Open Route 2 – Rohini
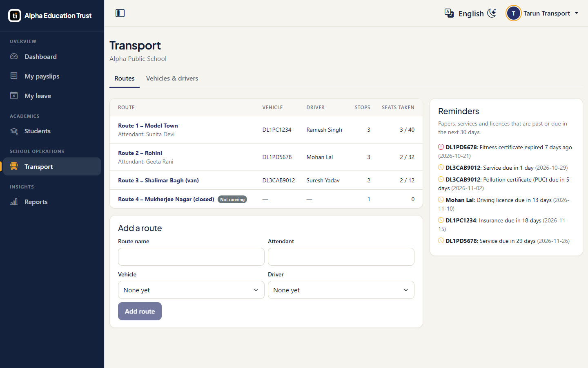Viewport: 588px width, 368px height. click(140, 153)
